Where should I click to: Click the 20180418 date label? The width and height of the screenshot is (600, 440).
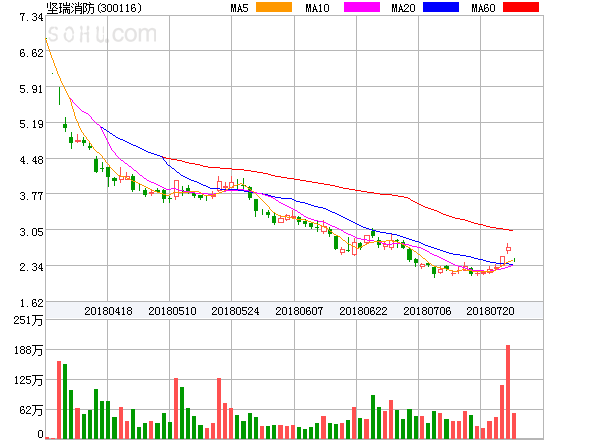tap(108, 311)
